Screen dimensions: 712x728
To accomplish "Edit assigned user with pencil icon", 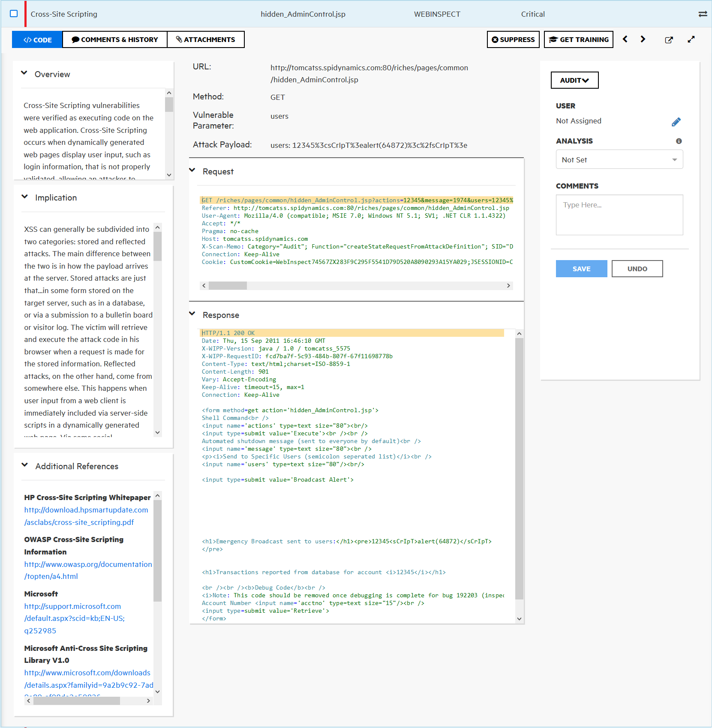I will coord(676,122).
